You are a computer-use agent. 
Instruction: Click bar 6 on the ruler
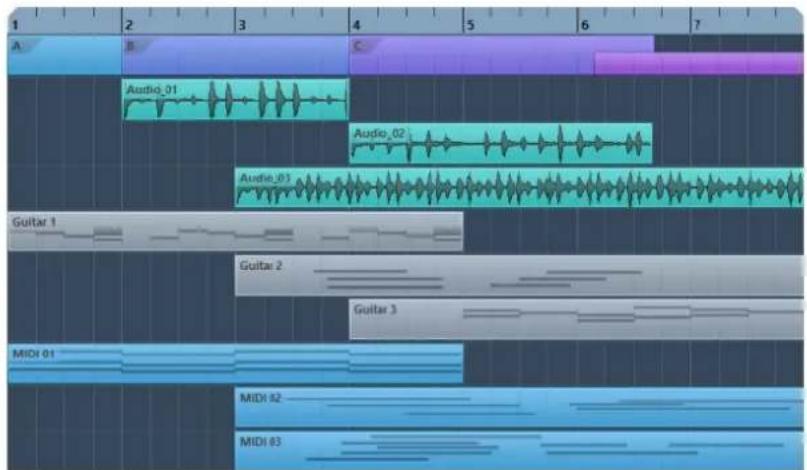pos(584,25)
